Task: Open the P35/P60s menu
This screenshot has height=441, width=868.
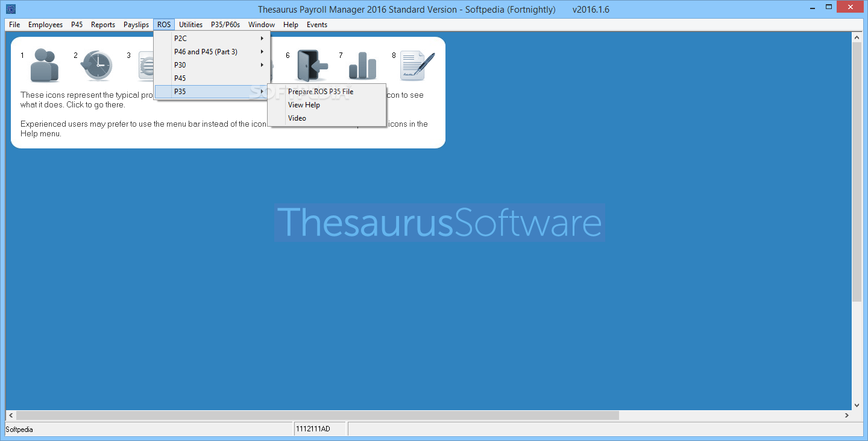Action: pos(225,25)
